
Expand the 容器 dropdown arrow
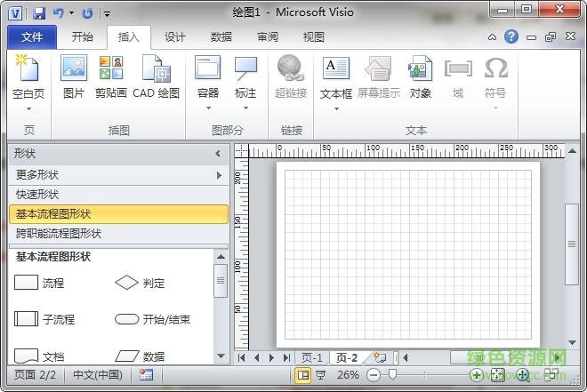pos(208,108)
